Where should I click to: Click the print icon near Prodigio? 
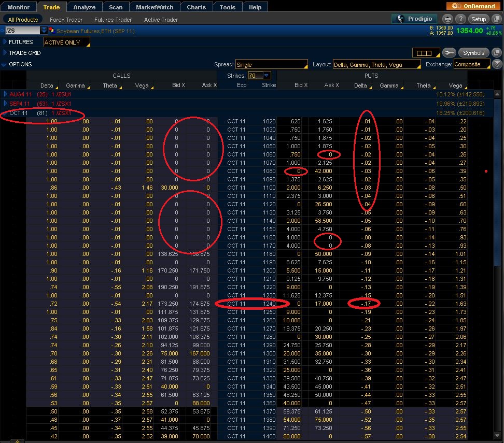tap(447, 19)
